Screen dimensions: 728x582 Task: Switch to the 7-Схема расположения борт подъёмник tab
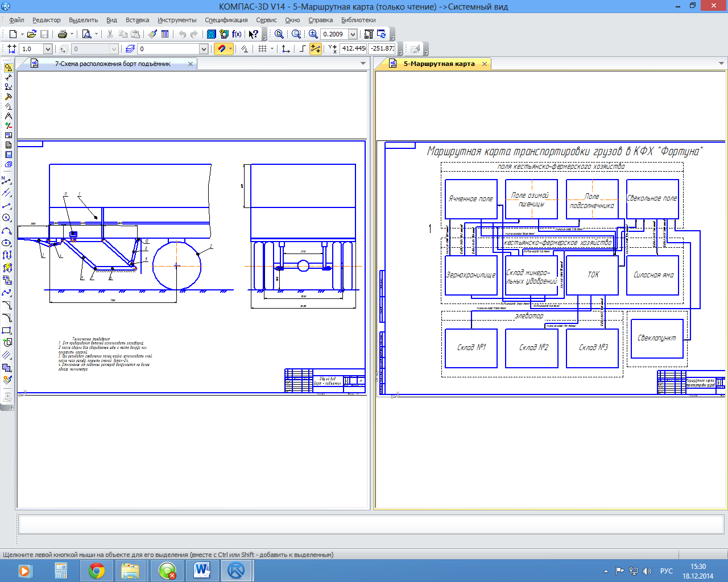tap(113, 64)
